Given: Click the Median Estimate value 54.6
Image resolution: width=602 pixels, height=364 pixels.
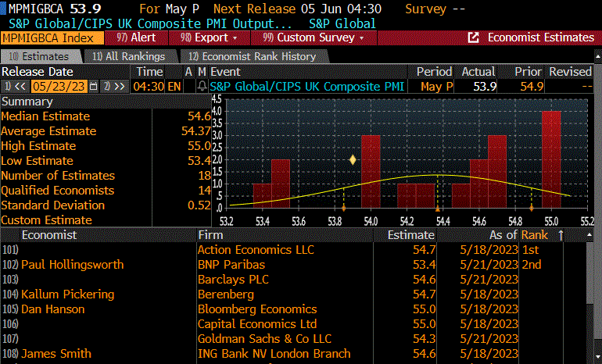Looking at the screenshot, I should [x=199, y=116].
